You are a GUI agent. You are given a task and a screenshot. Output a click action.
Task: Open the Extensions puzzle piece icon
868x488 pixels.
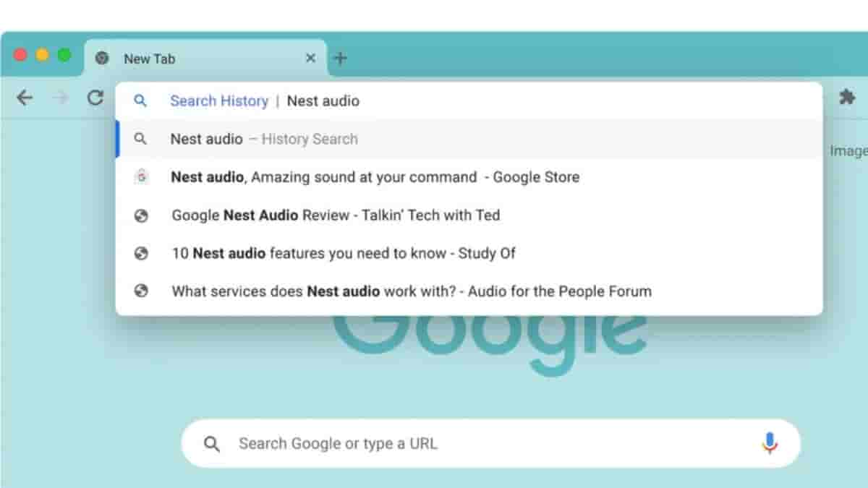pos(846,98)
